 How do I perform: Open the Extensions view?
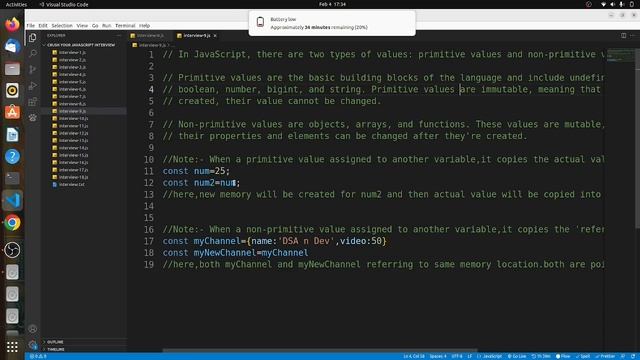(x=33, y=101)
